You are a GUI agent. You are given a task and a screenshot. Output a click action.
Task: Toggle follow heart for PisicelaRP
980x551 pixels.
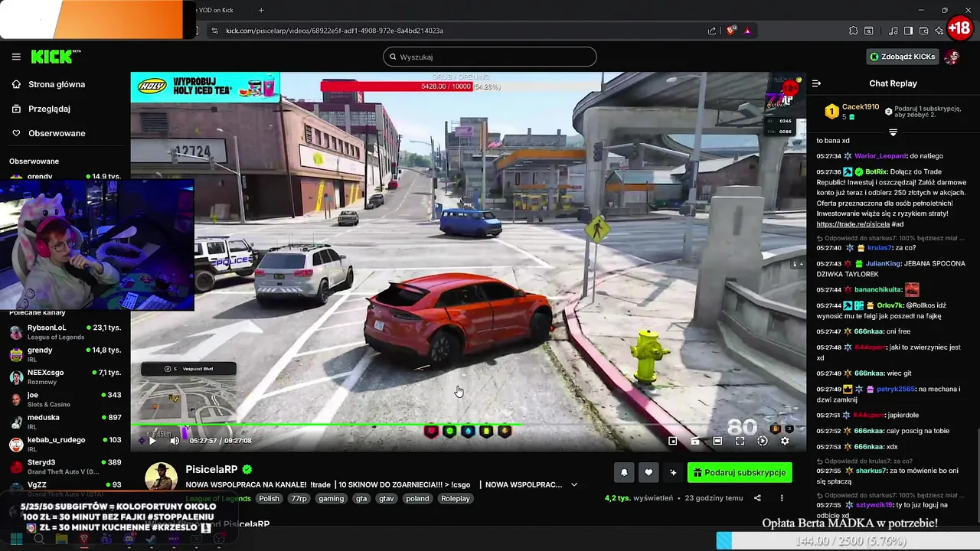click(x=648, y=473)
